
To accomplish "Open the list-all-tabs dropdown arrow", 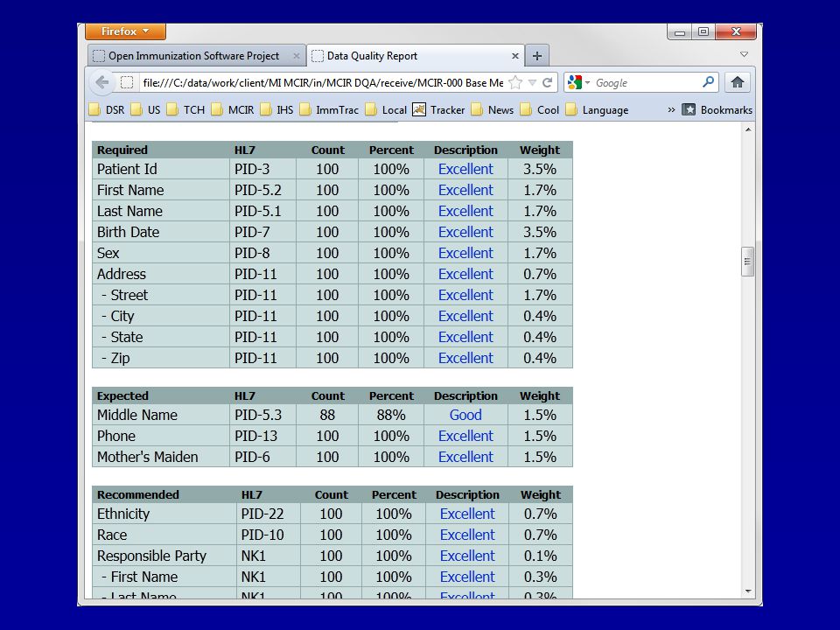I will (x=744, y=54).
